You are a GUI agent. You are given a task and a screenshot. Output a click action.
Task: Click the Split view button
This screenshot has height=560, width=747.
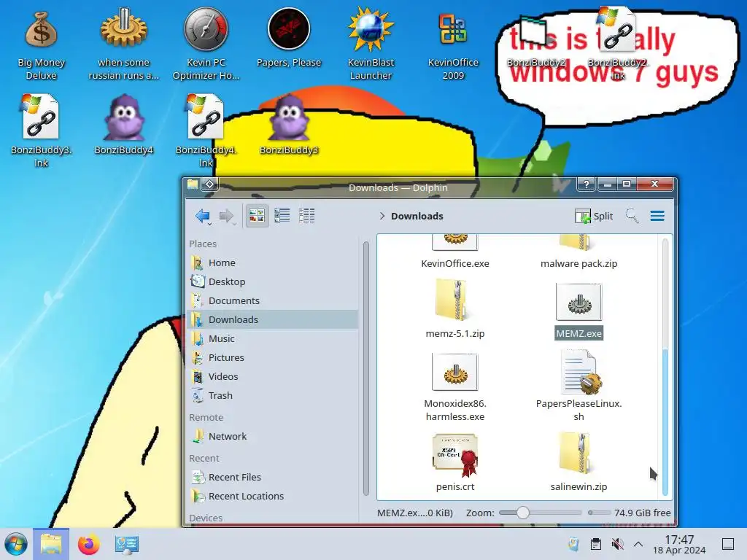tap(594, 216)
